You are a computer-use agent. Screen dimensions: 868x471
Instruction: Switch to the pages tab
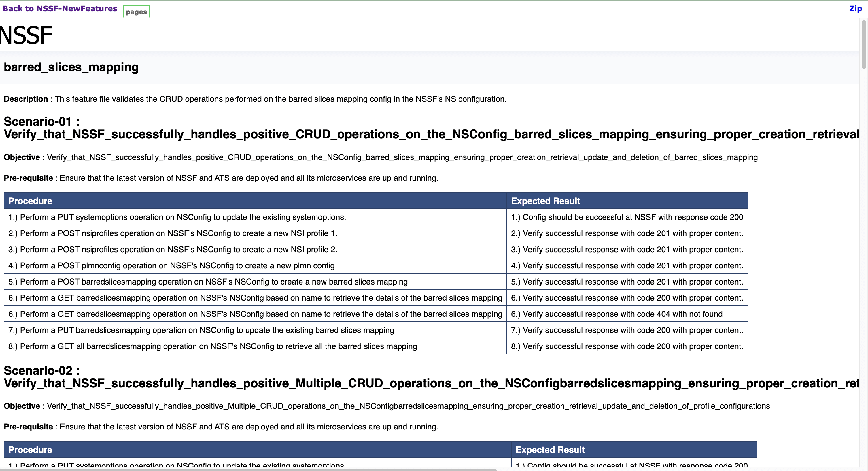136,11
